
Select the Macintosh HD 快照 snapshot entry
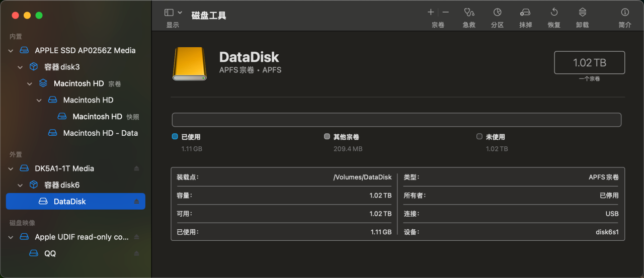[98, 117]
